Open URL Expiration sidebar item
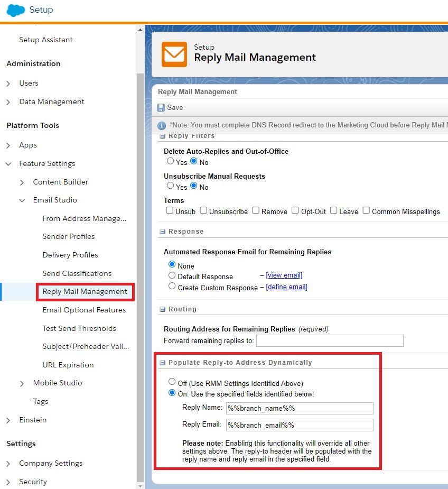This screenshot has width=448, height=489. 68,365
